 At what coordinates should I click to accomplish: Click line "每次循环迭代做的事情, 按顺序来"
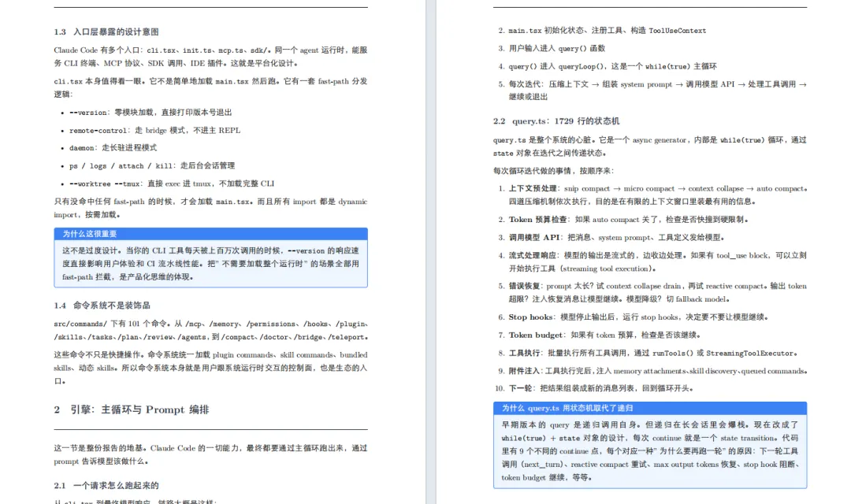click(x=554, y=171)
